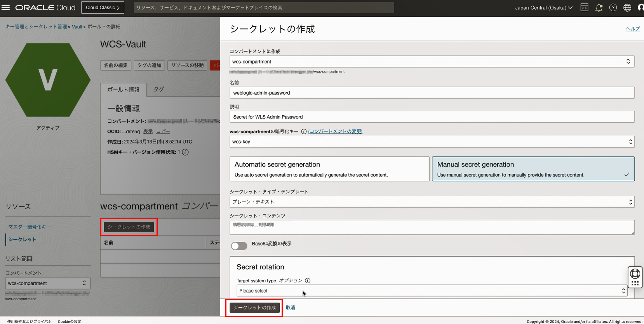Select マスター暗号化キー in resources

click(30, 227)
